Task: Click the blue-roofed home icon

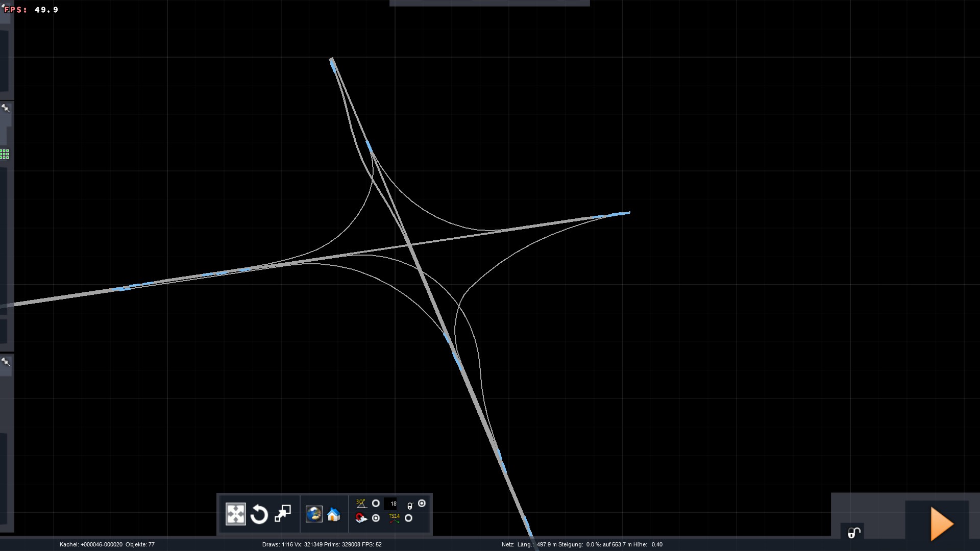Action: pyautogui.click(x=334, y=514)
